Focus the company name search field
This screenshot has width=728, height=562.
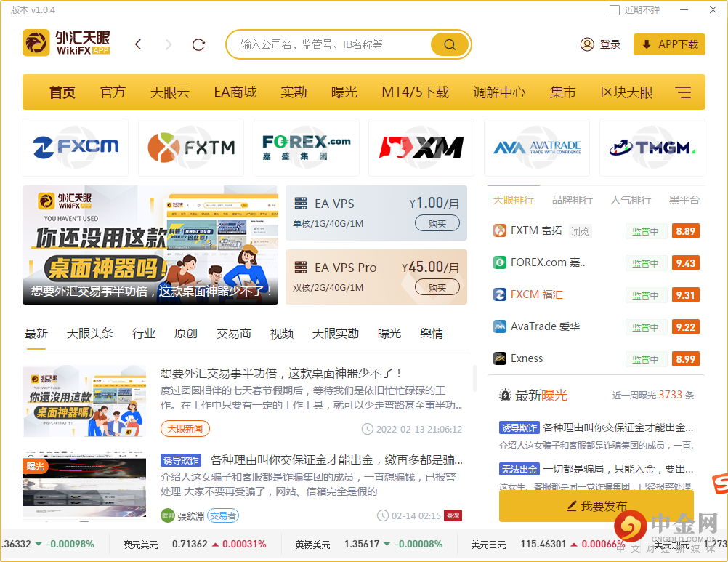(330, 44)
